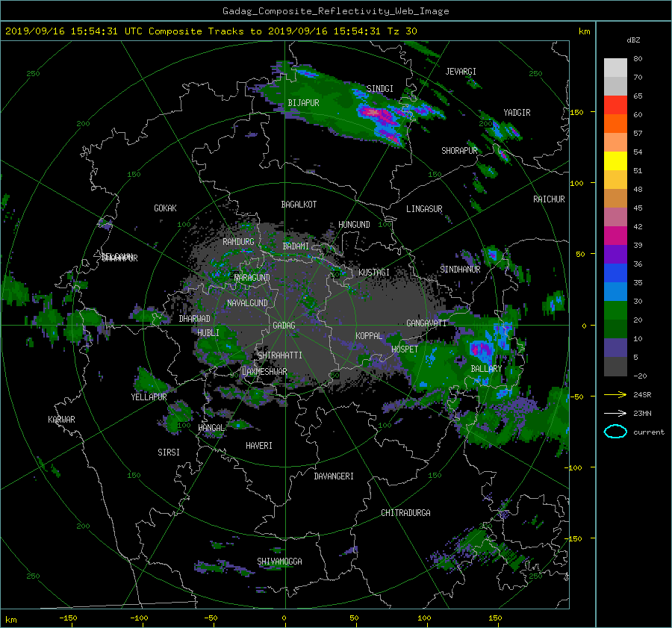Click the LAXMESHWAR city label
This screenshot has height=628, width=672.
[x=264, y=372]
